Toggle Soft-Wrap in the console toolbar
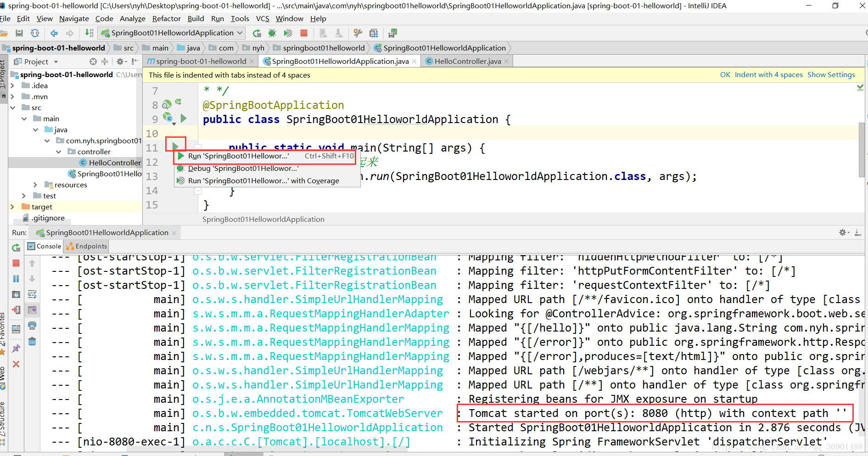Image resolution: width=868 pixels, height=456 pixels. [x=32, y=294]
